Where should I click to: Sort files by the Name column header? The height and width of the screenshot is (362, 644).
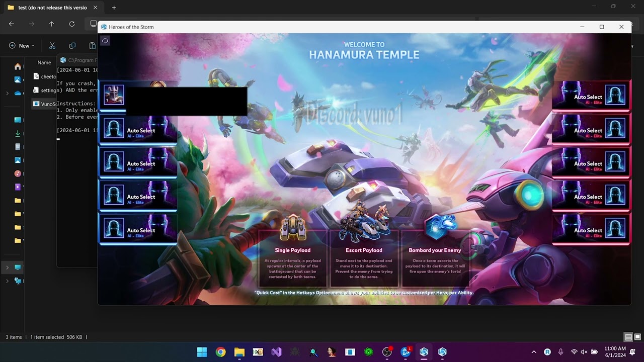44,62
